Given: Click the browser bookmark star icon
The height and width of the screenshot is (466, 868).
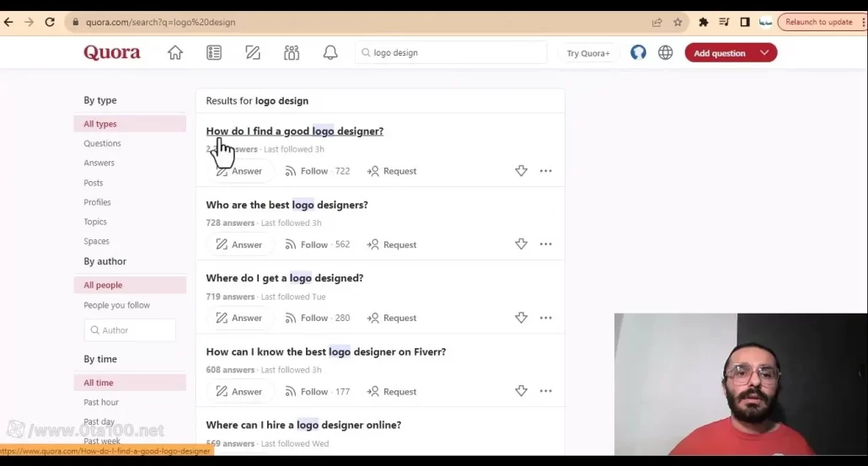Looking at the screenshot, I should point(678,22).
